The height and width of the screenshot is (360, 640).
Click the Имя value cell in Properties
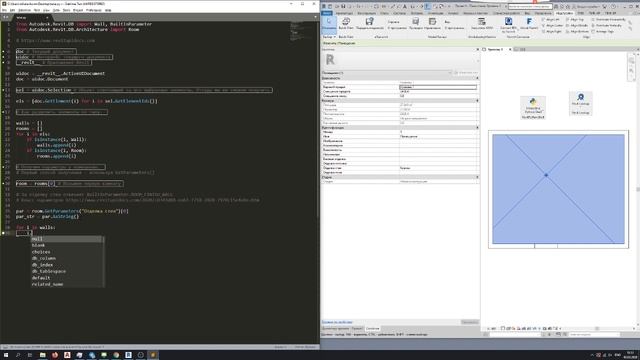[x=438, y=137]
